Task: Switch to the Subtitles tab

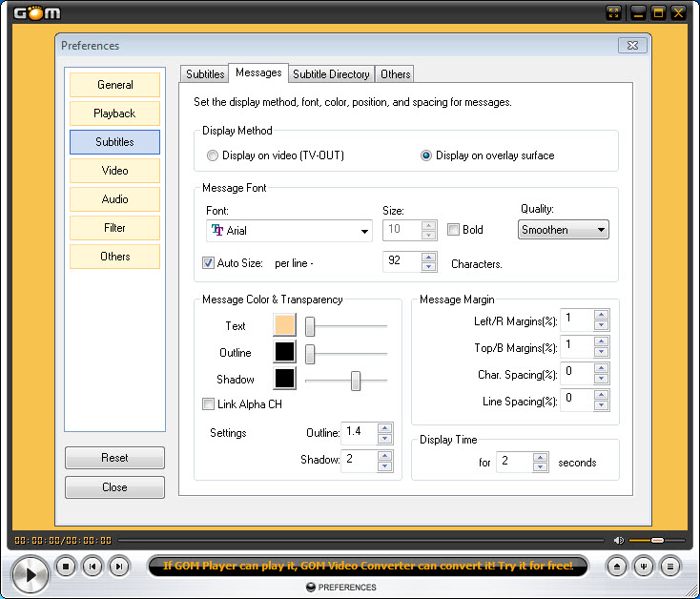Action: tap(205, 74)
